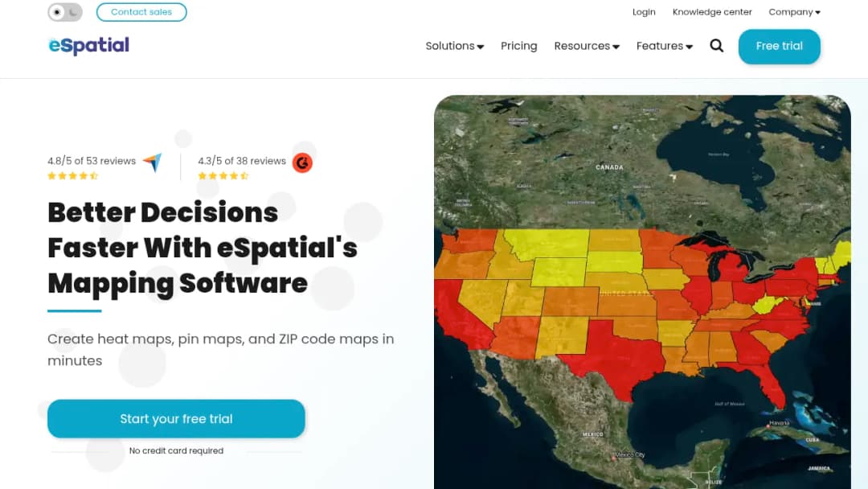
Task: Click the Capterra review logo icon
Action: [153, 162]
